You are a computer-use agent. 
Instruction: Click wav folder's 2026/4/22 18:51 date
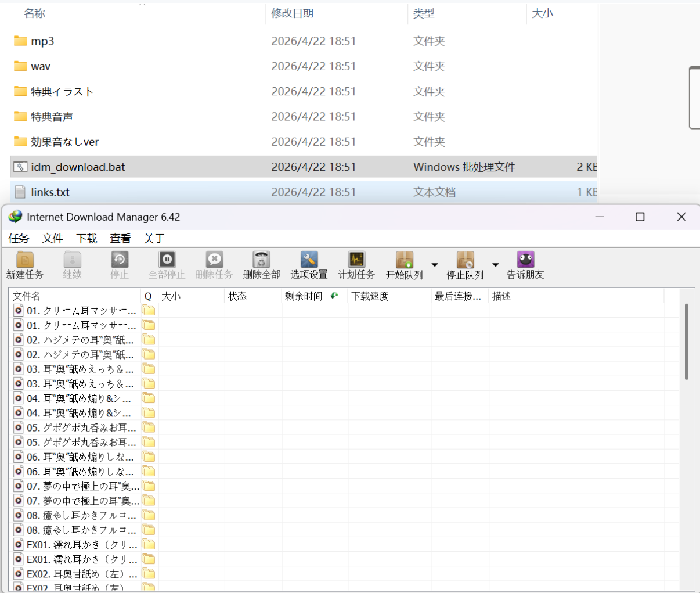[313, 66]
